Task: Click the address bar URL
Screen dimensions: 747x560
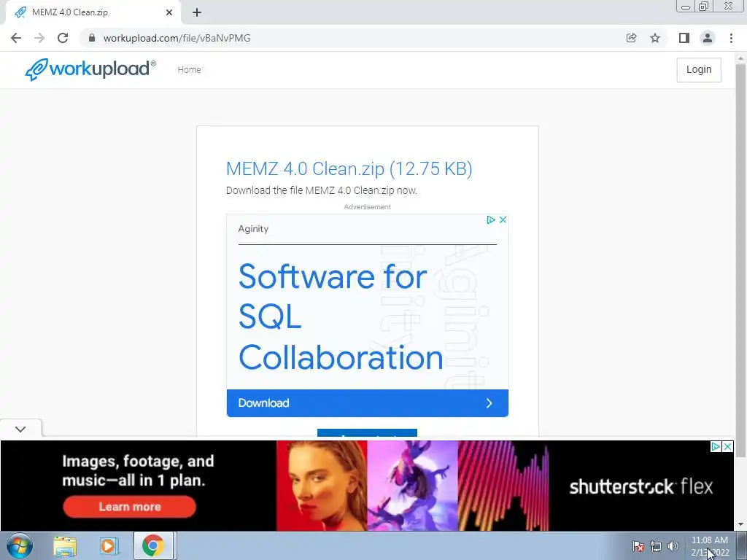Action: 177,38
